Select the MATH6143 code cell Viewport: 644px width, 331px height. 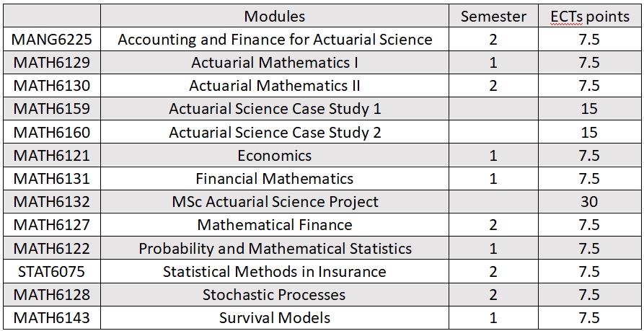[x=52, y=317]
